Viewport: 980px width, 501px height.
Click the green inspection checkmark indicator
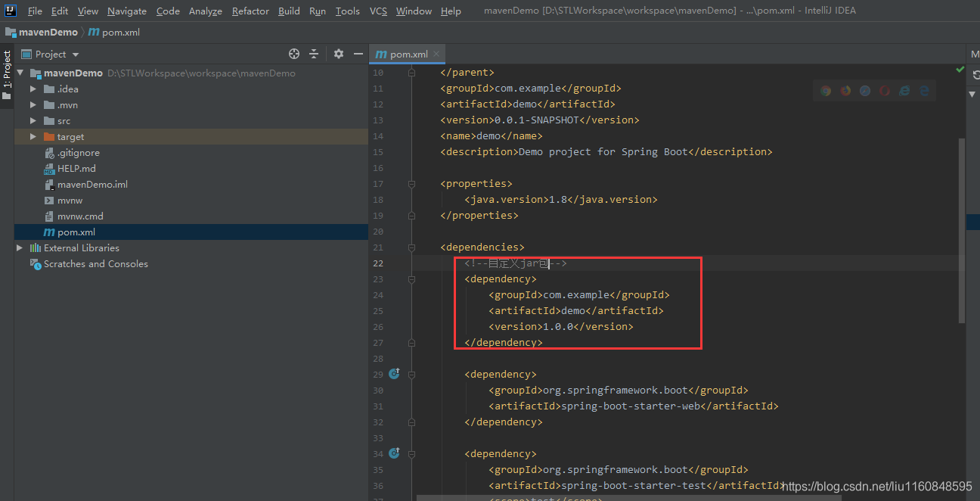(x=960, y=70)
